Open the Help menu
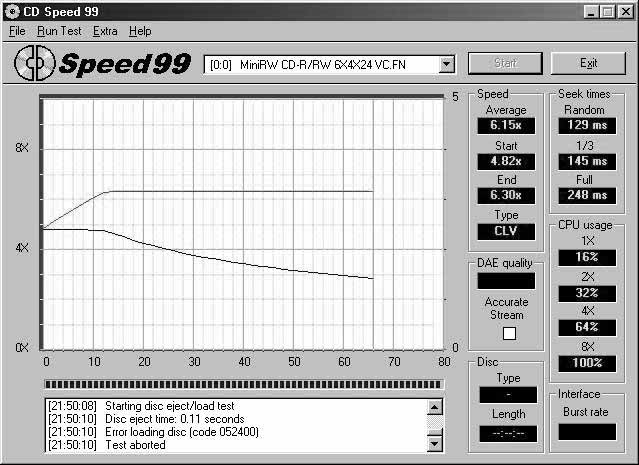Screen dimensions: 639x465 point(140,31)
